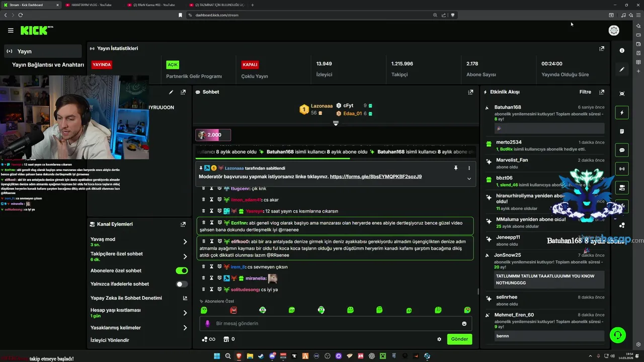Timeout irem_8 with the hourglass icon
Viewport: 644px width, 362px height.
tap(212, 267)
